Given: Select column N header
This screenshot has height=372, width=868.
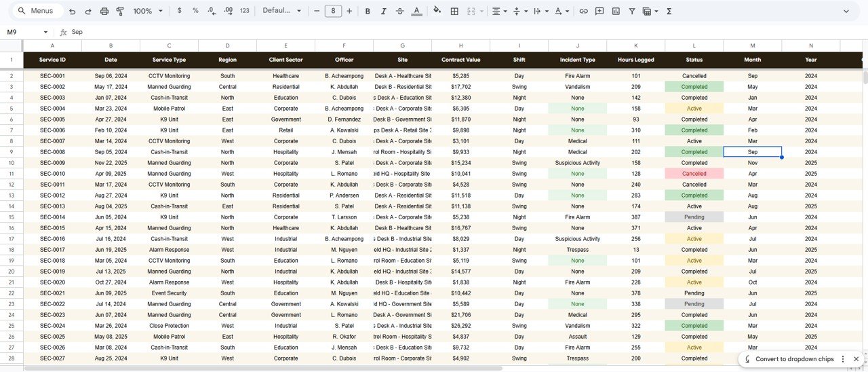Looking at the screenshot, I should [810, 45].
